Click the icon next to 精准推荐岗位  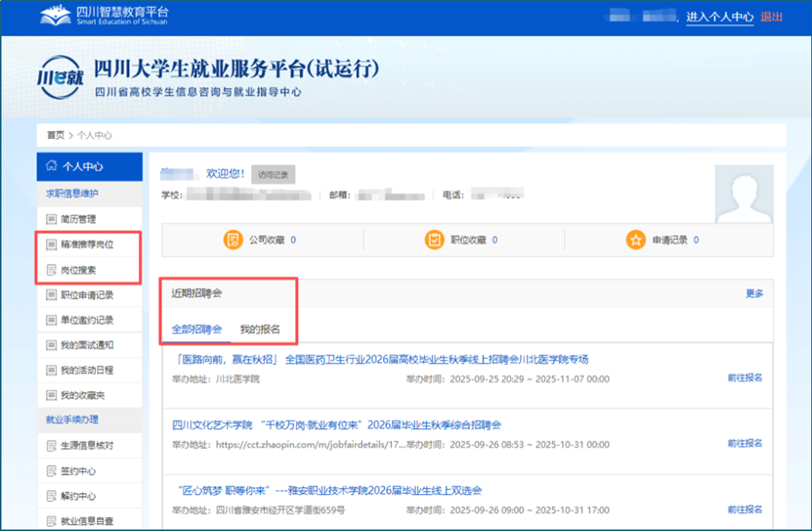pos(51,244)
